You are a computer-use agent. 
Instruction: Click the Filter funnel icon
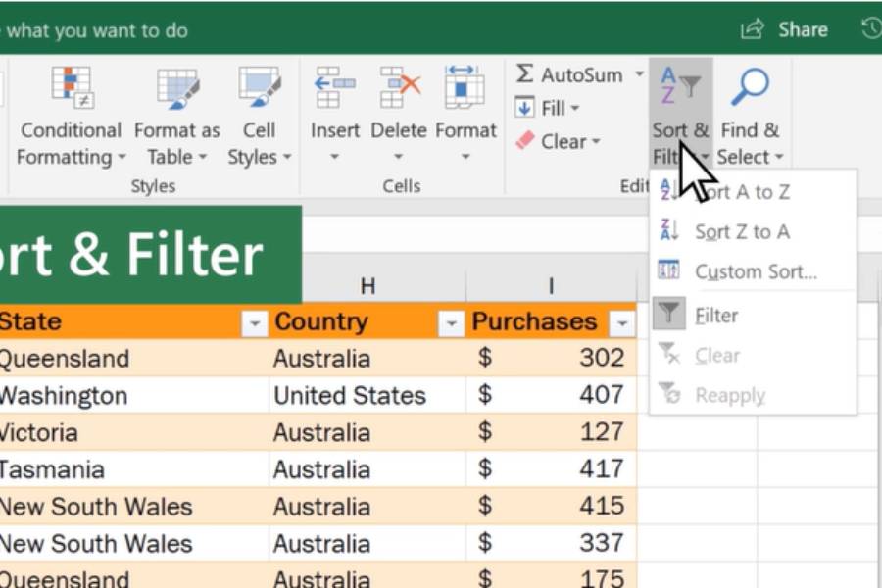(x=668, y=313)
